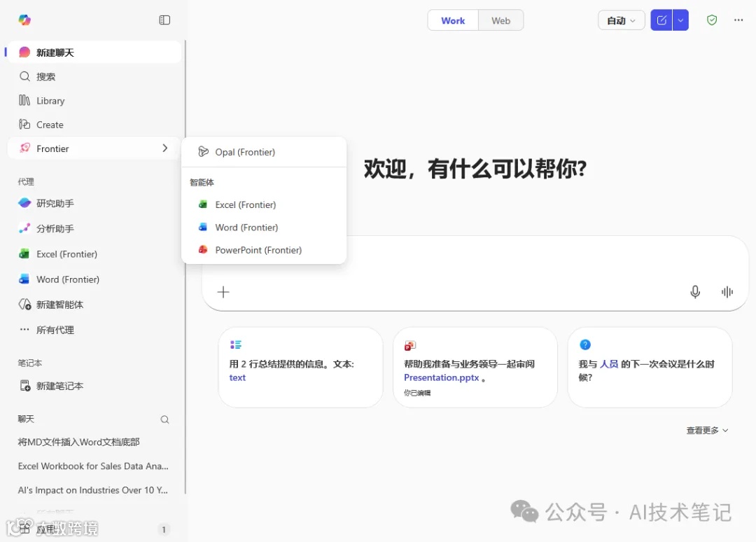Click the Frontier rocket icon
Viewport: 756px width, 542px height.
click(x=24, y=148)
